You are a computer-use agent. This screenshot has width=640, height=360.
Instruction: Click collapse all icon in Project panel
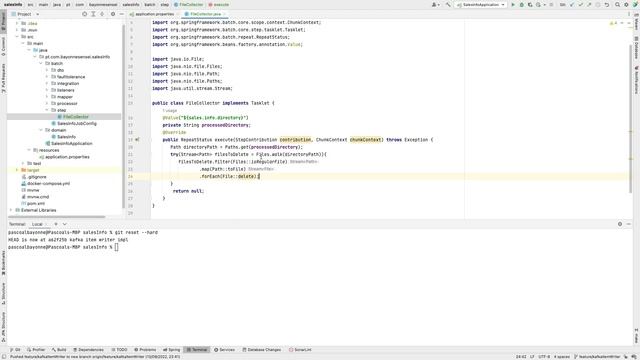(102, 14)
